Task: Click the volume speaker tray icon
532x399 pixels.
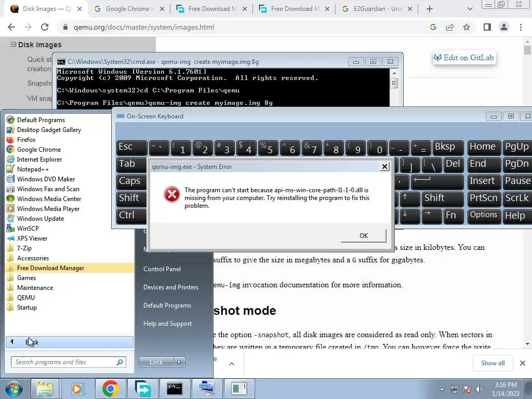Action: pyautogui.click(x=479, y=389)
